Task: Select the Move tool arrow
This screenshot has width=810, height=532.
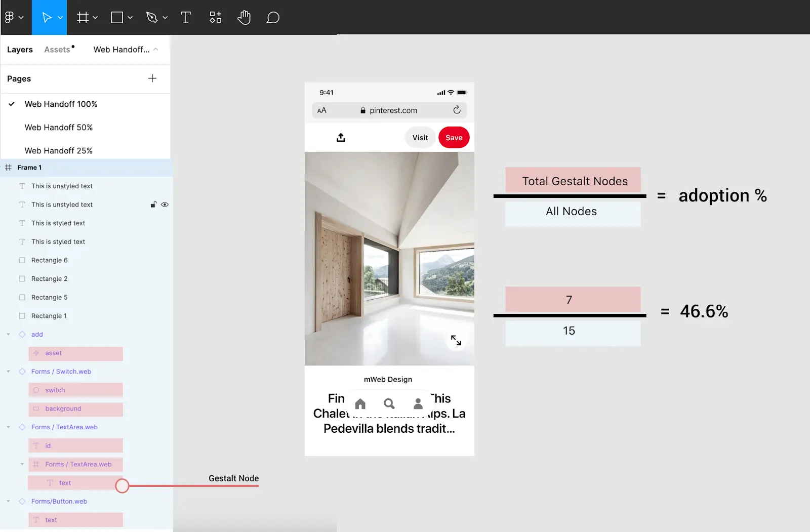Action: [47, 18]
